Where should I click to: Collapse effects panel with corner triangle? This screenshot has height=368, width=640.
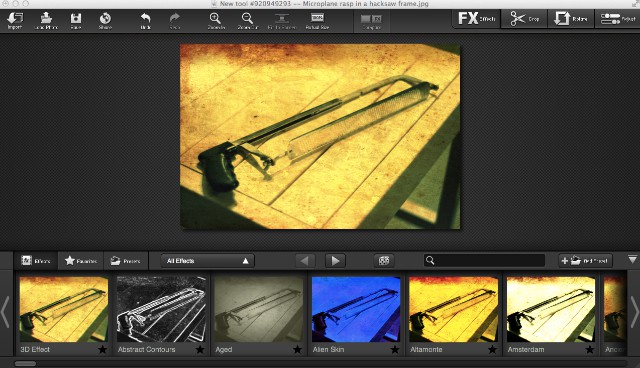point(632,259)
